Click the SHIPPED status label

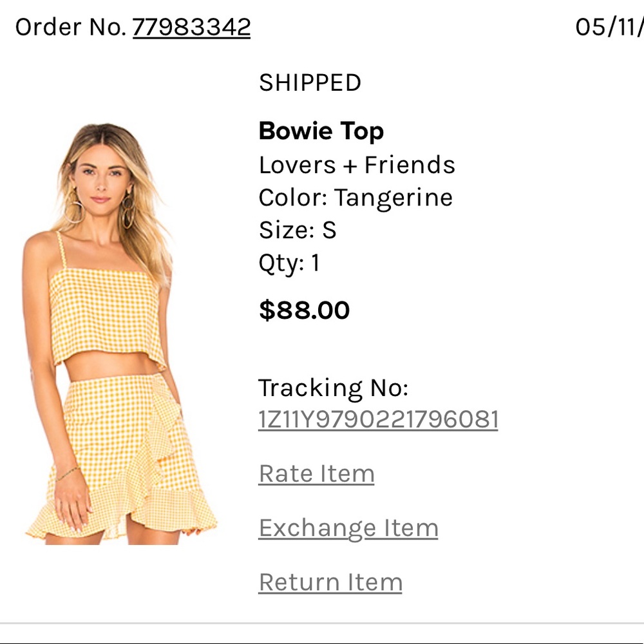pos(310,82)
